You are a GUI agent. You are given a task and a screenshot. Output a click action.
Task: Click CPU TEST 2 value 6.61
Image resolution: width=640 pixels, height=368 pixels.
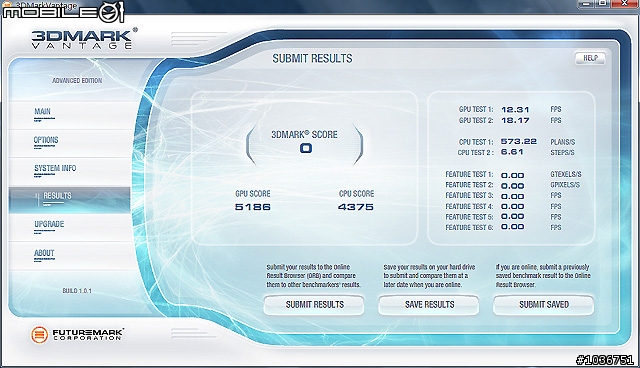tap(512, 152)
